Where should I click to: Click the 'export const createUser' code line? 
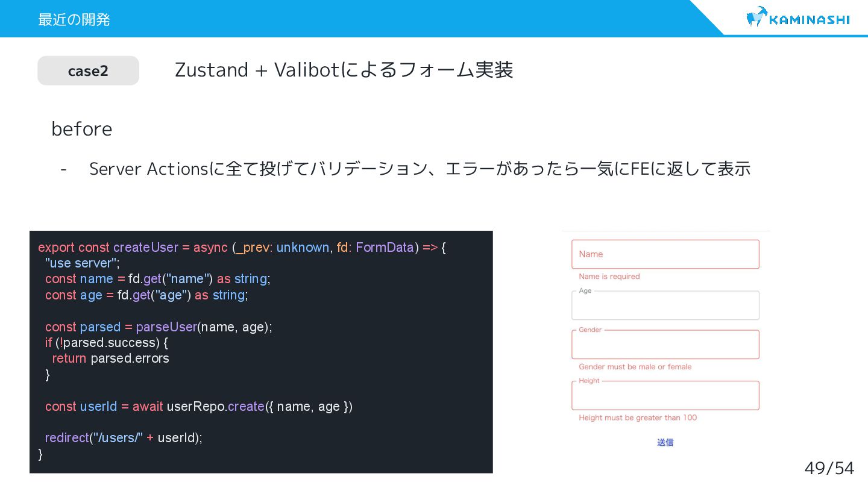coord(242,248)
